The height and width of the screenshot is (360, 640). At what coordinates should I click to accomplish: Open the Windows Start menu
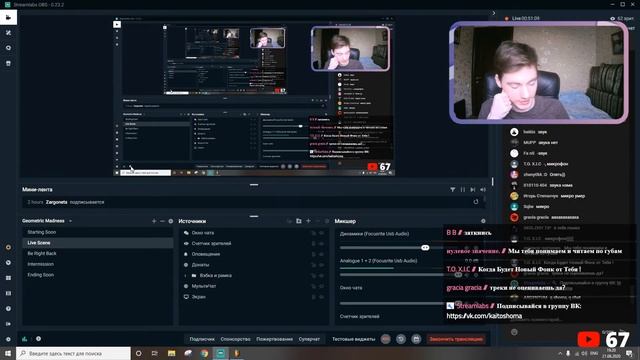(x=8, y=353)
